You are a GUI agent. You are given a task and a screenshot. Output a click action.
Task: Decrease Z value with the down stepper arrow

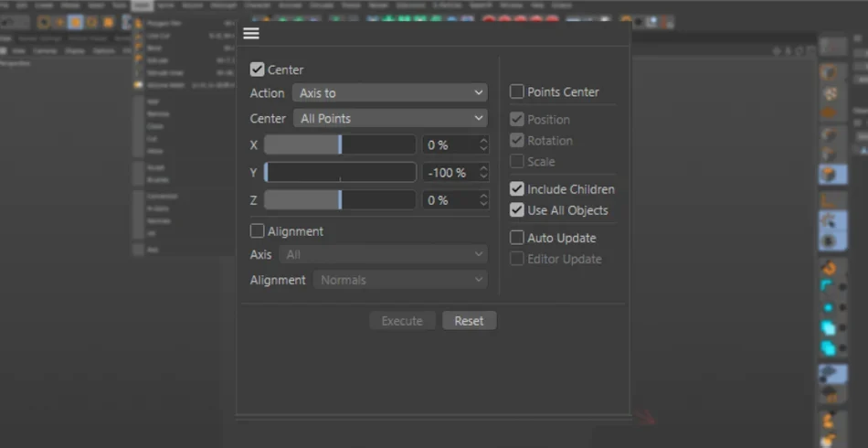click(x=484, y=204)
